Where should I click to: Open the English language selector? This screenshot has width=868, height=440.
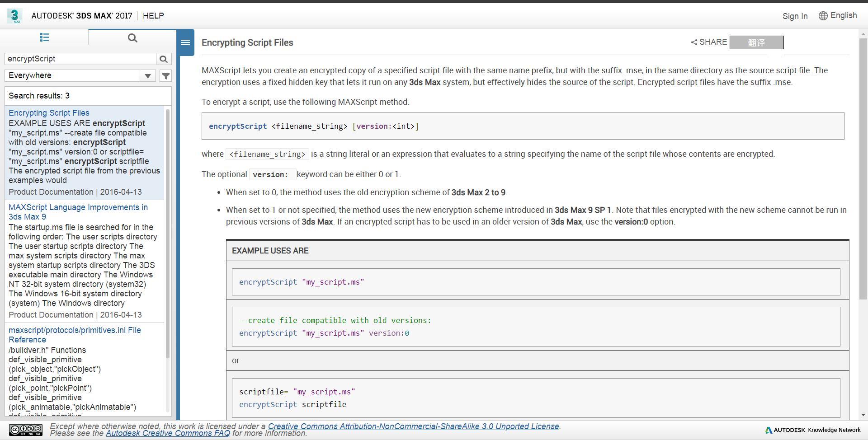point(838,16)
